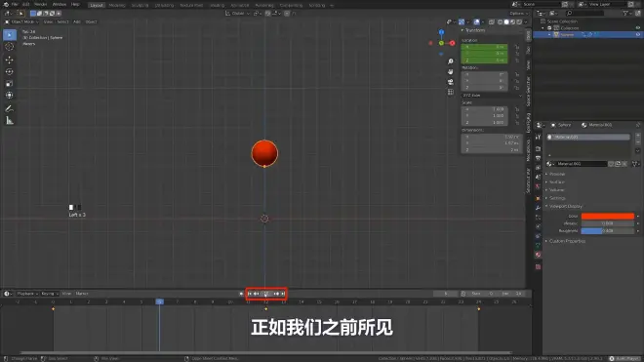This screenshot has height=362, width=644.
Task: Switch to the Layout workspace tab
Action: (97, 5)
